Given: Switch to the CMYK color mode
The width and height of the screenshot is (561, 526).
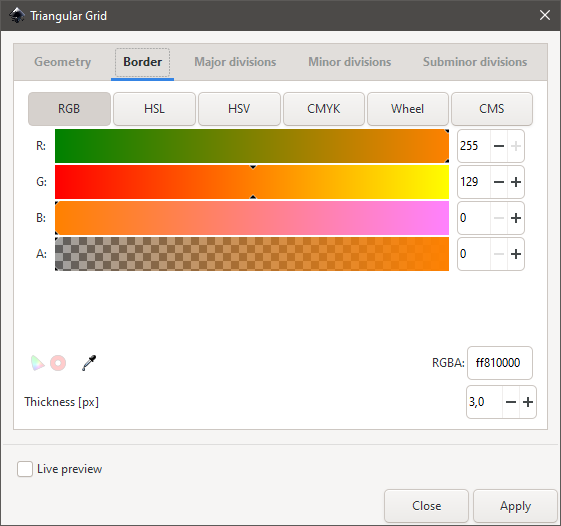Looking at the screenshot, I should coord(324,109).
